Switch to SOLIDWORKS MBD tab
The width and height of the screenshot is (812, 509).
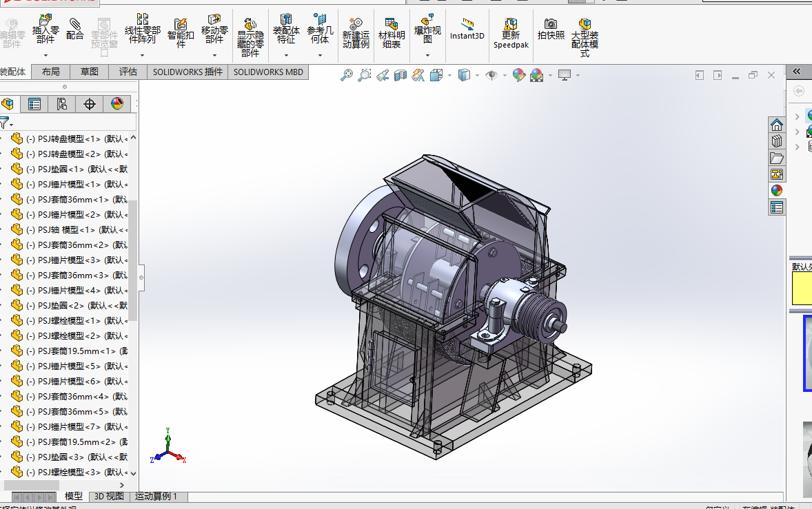tap(268, 72)
